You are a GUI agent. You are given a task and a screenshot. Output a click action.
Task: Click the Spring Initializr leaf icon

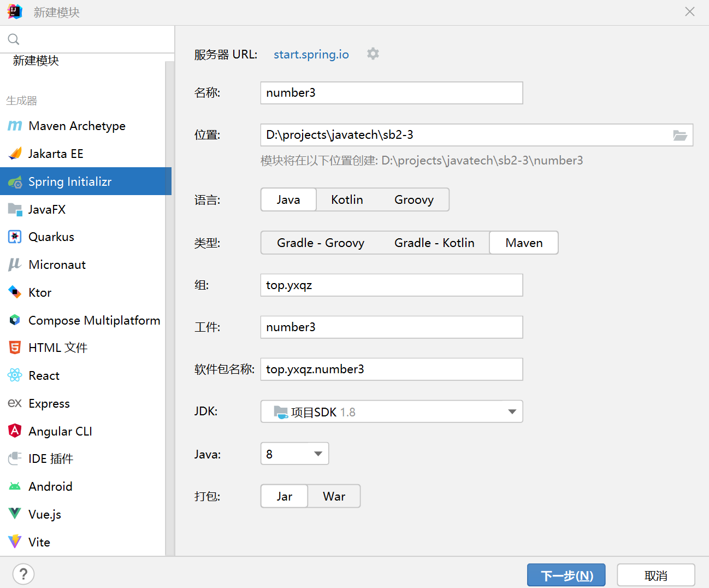(x=15, y=182)
